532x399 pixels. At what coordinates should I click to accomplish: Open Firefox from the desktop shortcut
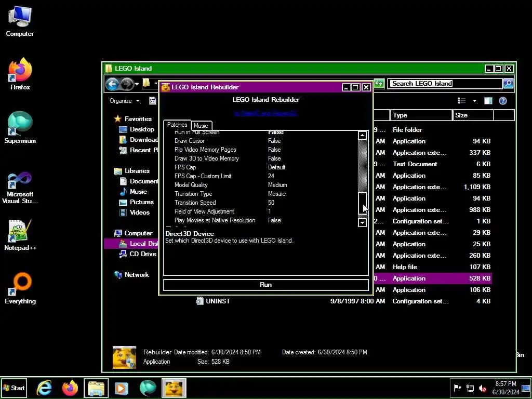pos(20,74)
